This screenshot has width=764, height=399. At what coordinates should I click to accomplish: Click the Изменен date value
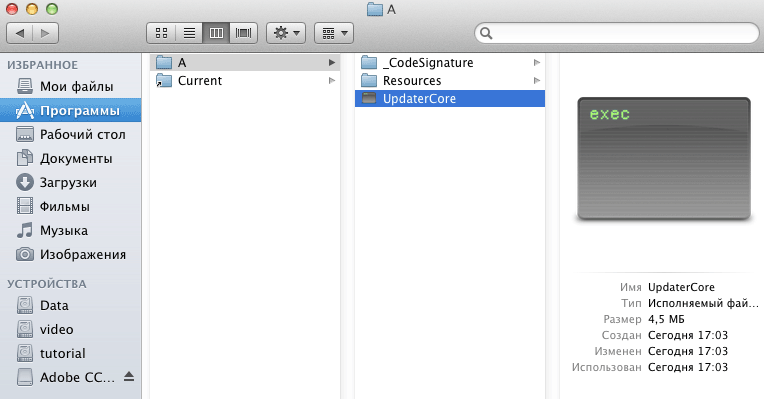(x=688, y=351)
